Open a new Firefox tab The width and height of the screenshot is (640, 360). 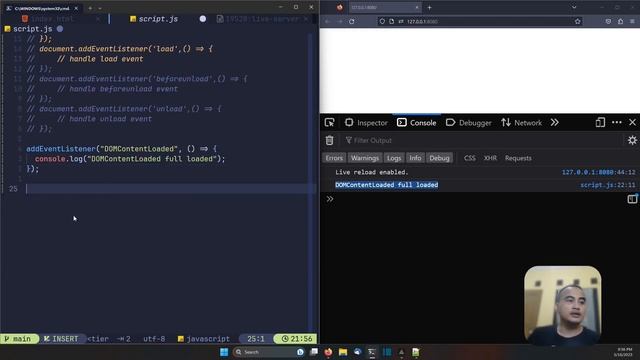coord(429,7)
